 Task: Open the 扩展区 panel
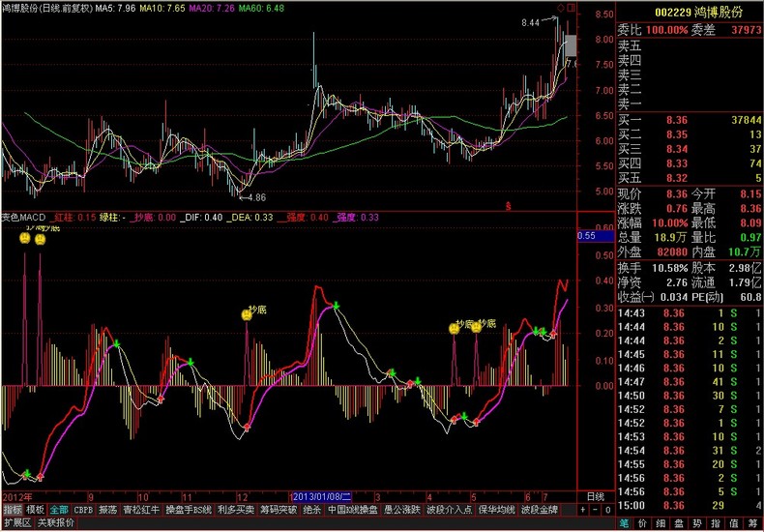[17, 522]
